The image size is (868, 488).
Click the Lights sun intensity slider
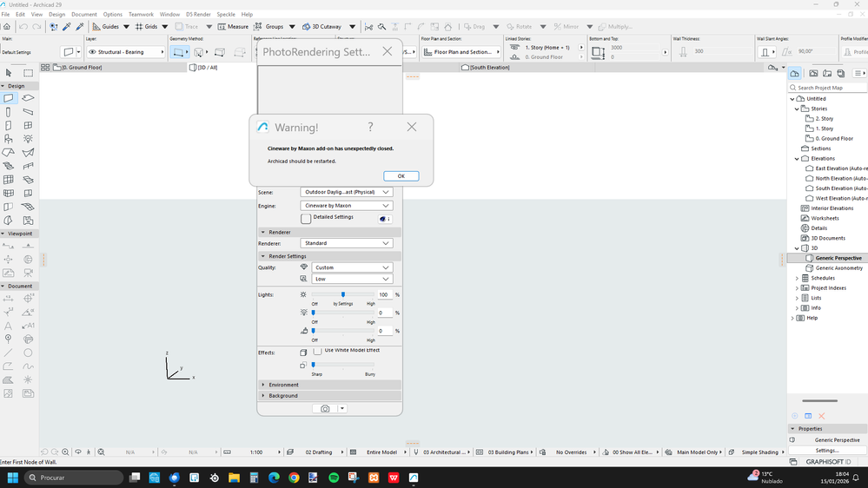343,294
